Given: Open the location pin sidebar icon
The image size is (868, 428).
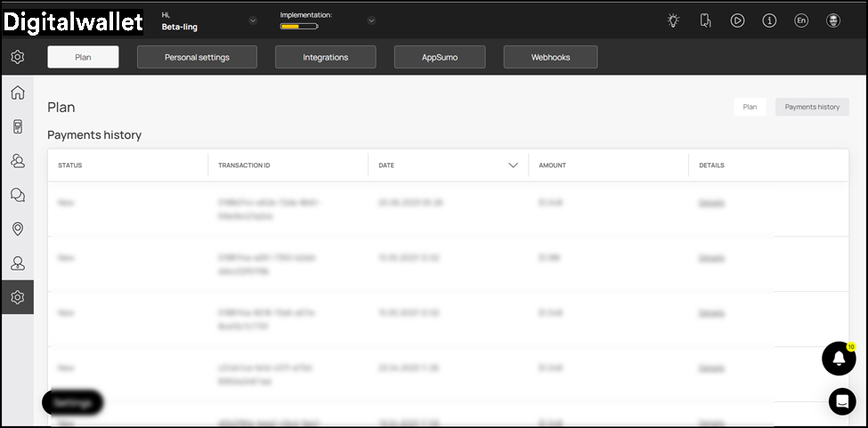Looking at the screenshot, I should coord(17,229).
